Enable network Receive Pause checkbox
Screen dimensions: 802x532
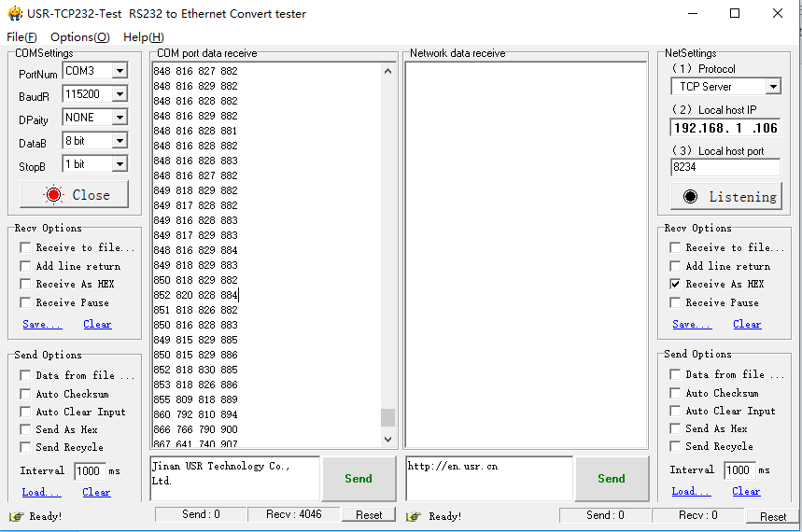click(675, 302)
